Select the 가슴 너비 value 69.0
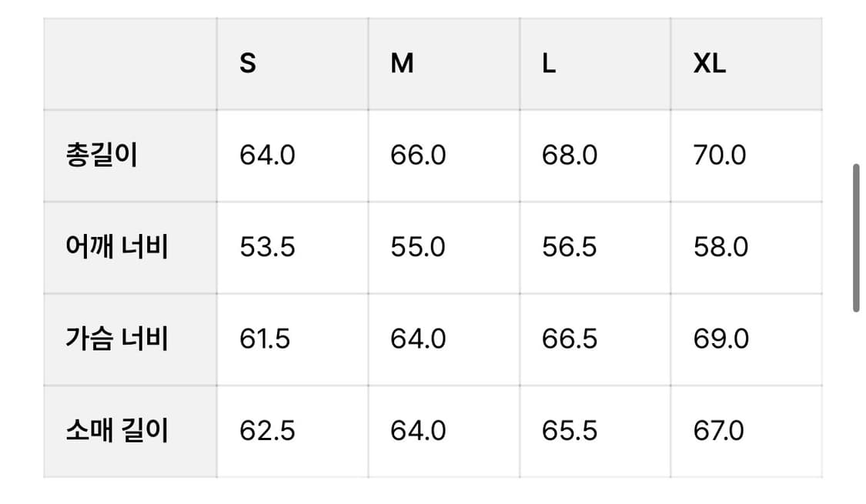The width and height of the screenshot is (866, 504). tap(721, 339)
